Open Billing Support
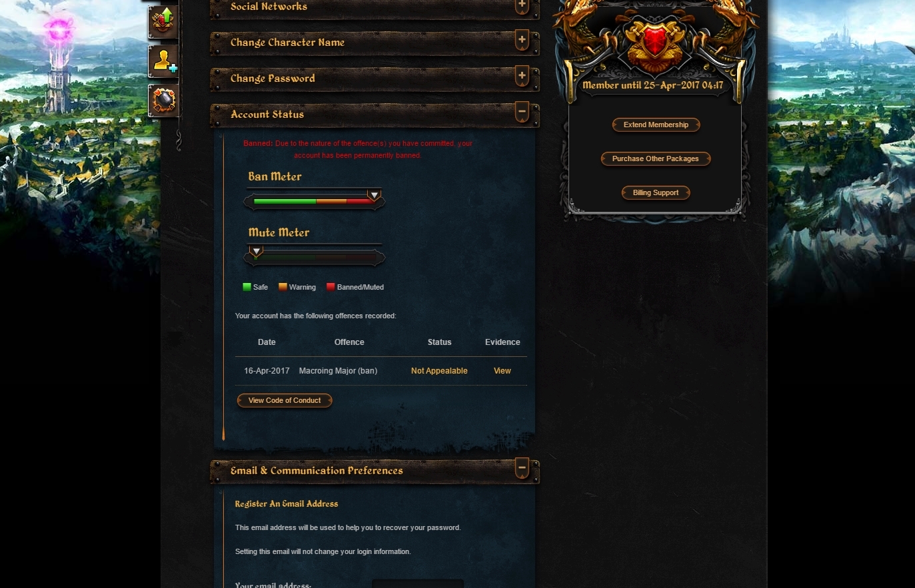Screen dimensions: 915x588 pos(656,192)
